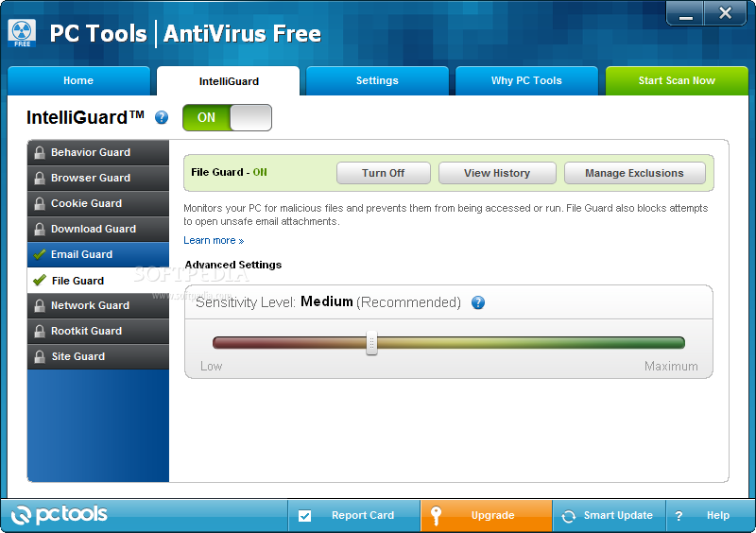The image size is (756, 533).
Task: Click the File Guard green checkmark icon
Action: point(40,281)
